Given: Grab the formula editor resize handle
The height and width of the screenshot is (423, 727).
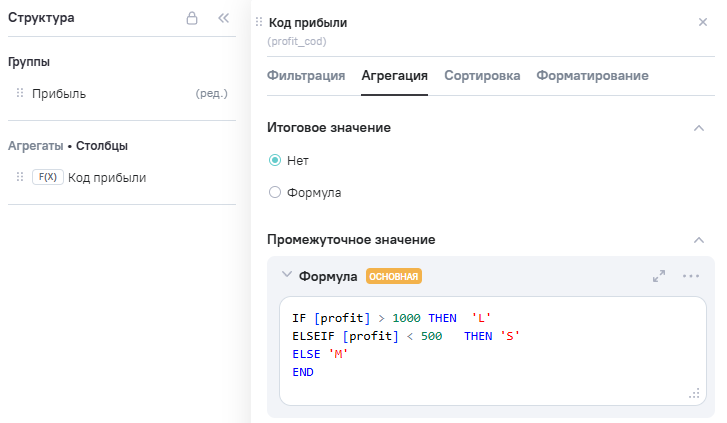Looking at the screenshot, I should tap(694, 394).
